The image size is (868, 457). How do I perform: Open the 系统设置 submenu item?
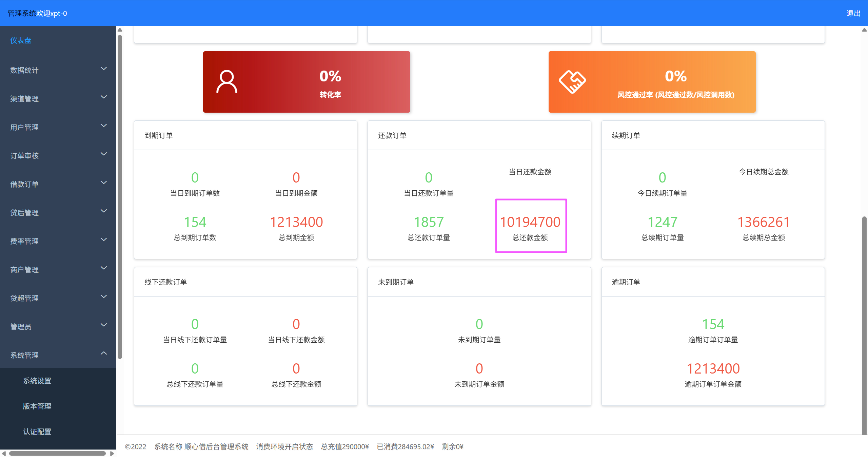[x=37, y=381]
